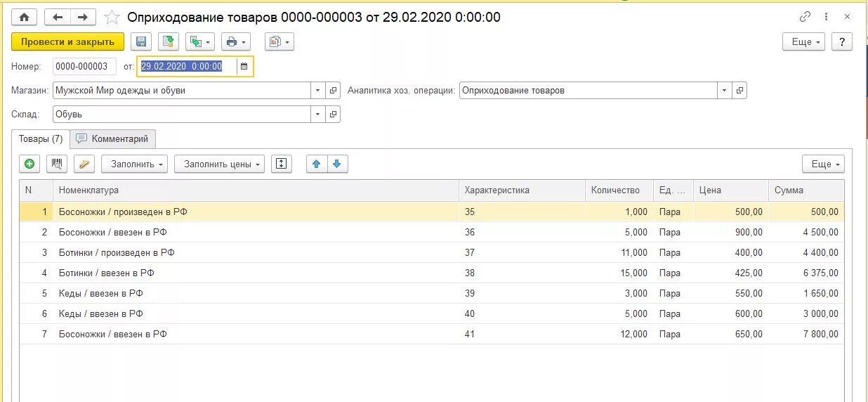Click Количество column header
868x402 pixels.
[x=619, y=190]
